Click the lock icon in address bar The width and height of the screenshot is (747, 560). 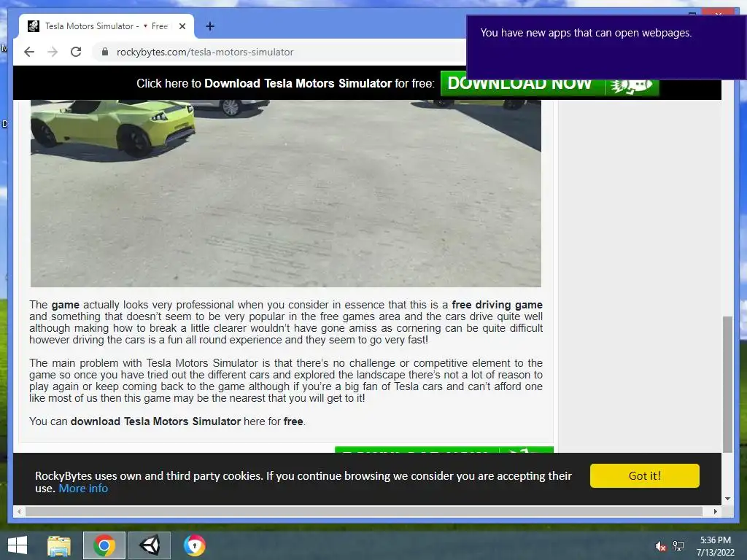point(105,52)
